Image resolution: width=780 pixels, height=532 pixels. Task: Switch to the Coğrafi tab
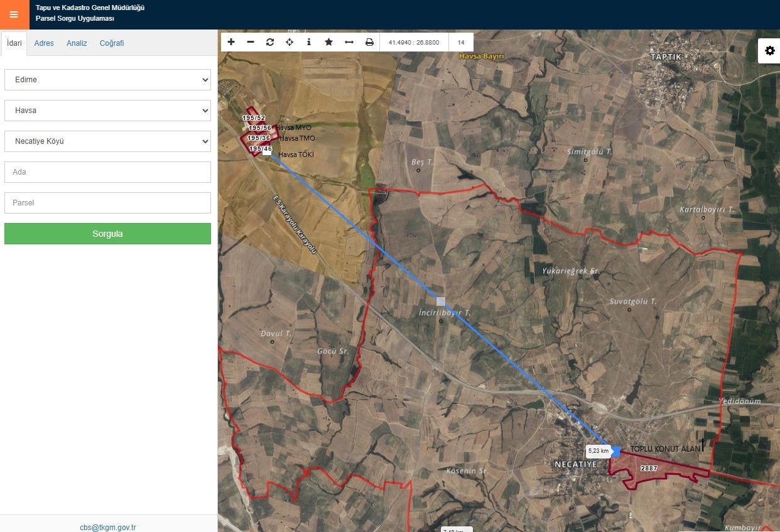coord(112,43)
